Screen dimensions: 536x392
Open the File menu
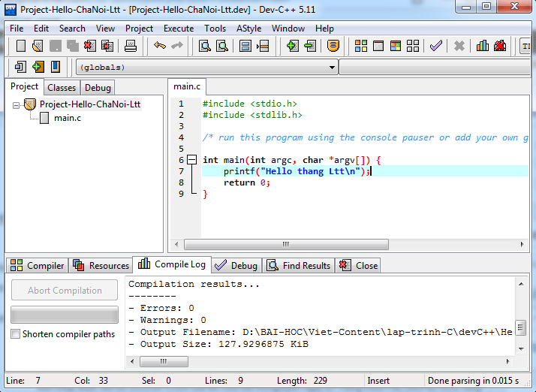(x=17, y=29)
